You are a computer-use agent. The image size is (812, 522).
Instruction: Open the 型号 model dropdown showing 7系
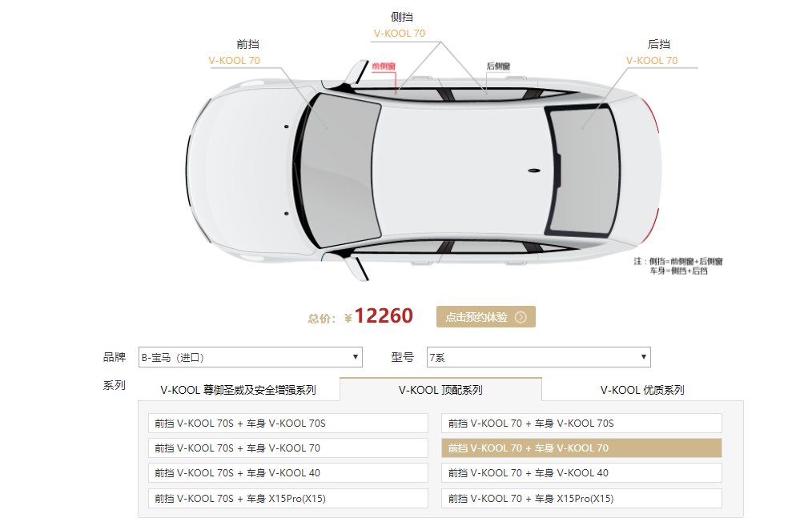pos(539,357)
